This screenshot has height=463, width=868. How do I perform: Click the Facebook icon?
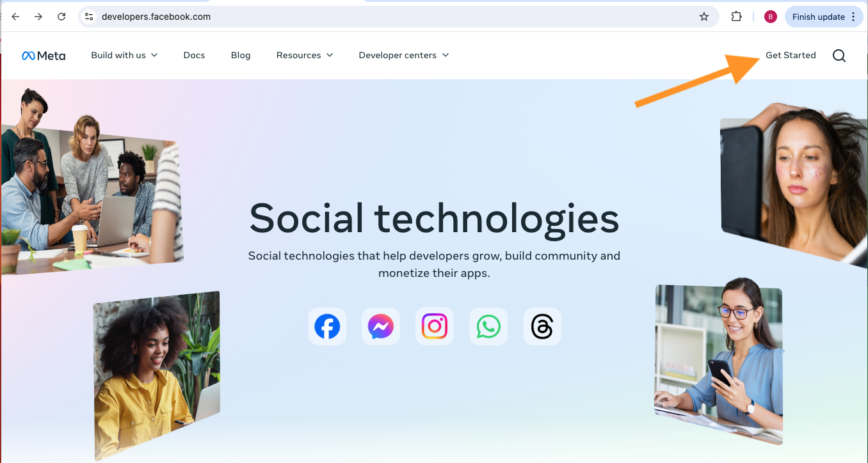(327, 327)
